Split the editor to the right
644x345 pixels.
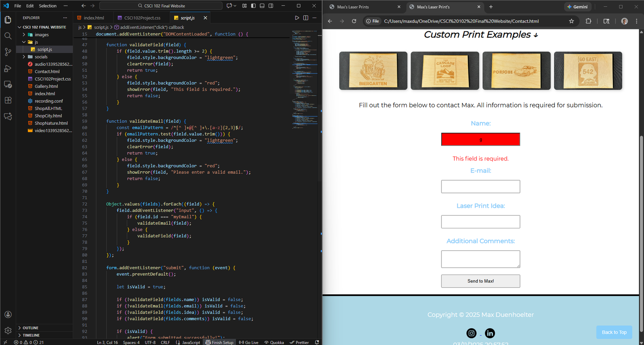coord(305,18)
